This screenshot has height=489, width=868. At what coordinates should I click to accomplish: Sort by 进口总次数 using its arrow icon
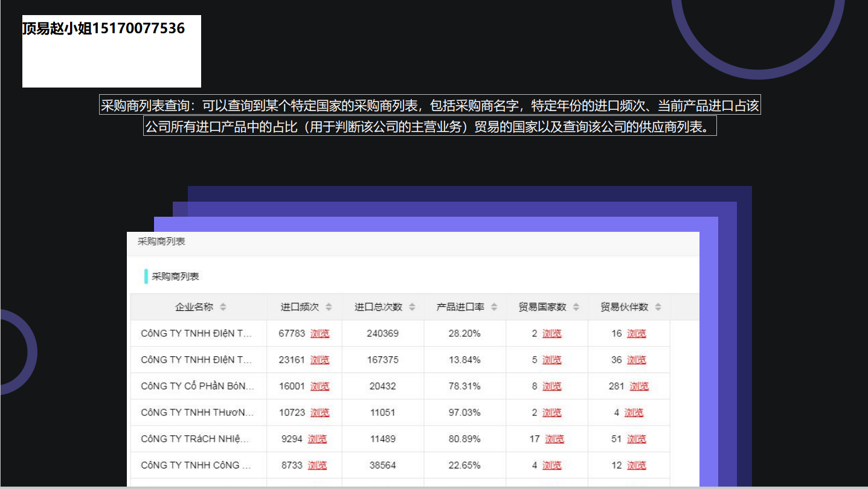(x=412, y=307)
